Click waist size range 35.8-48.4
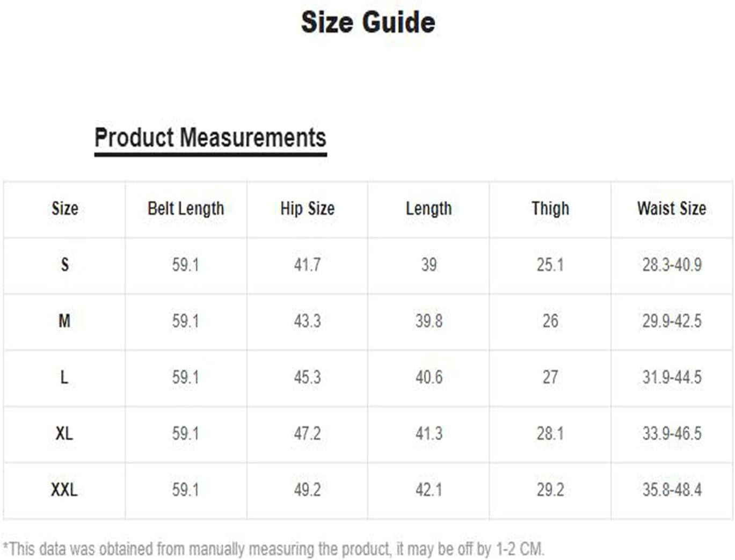 coord(672,490)
